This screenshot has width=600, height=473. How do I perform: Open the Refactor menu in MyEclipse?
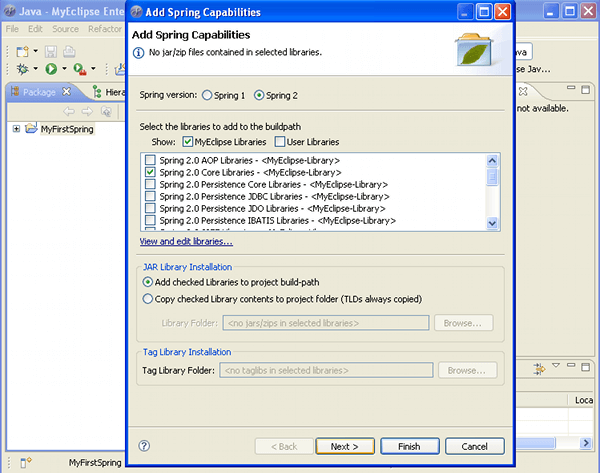point(105,29)
